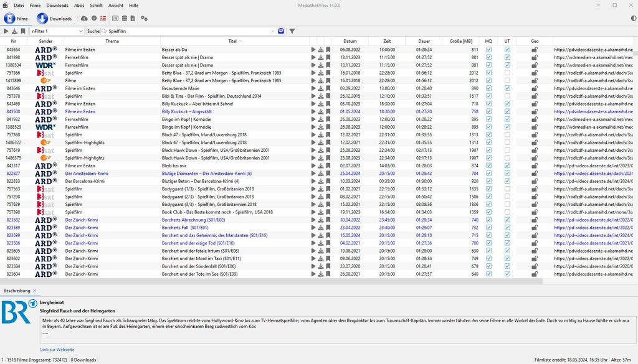This screenshot has height=364, width=638.
Task: Close the Beschreibung tab
Action: click(35, 291)
